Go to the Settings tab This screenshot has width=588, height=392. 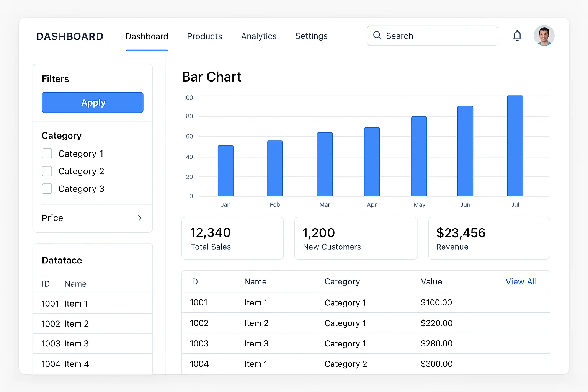point(311,36)
